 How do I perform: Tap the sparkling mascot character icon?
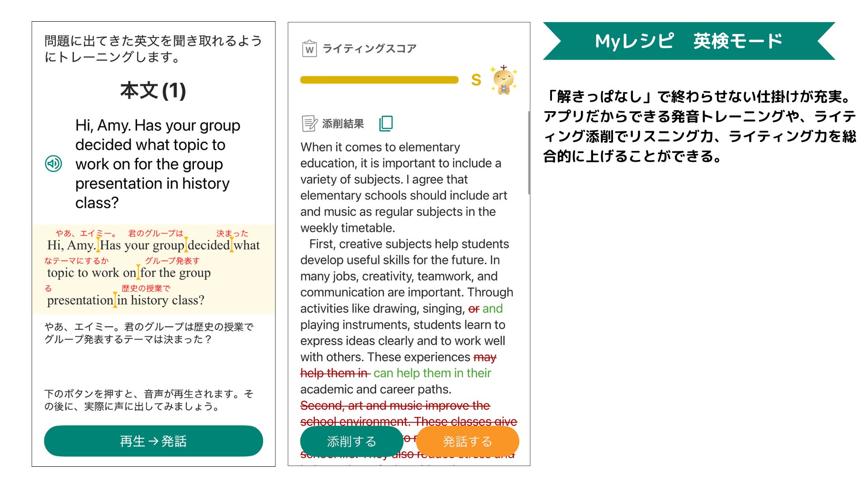point(504,80)
